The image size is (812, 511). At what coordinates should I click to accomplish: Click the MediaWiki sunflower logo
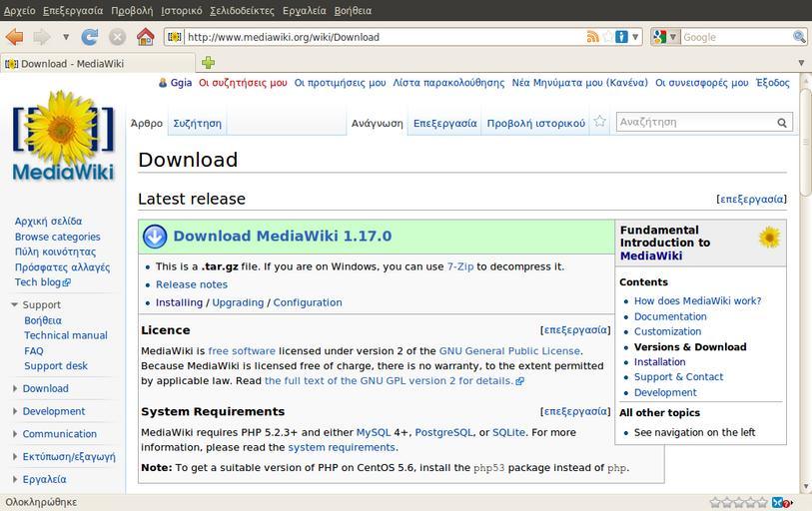63,135
